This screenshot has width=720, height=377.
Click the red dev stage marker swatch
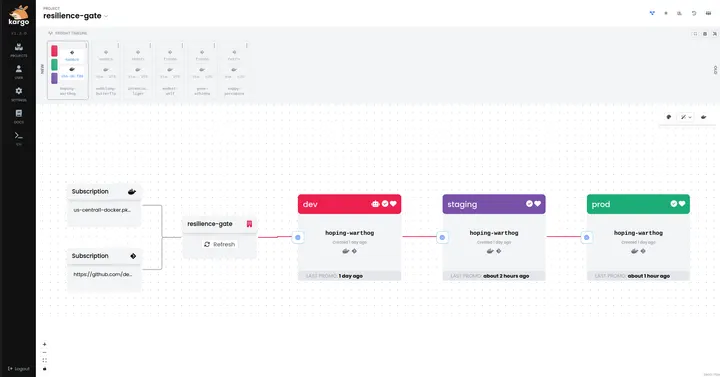[54, 51]
